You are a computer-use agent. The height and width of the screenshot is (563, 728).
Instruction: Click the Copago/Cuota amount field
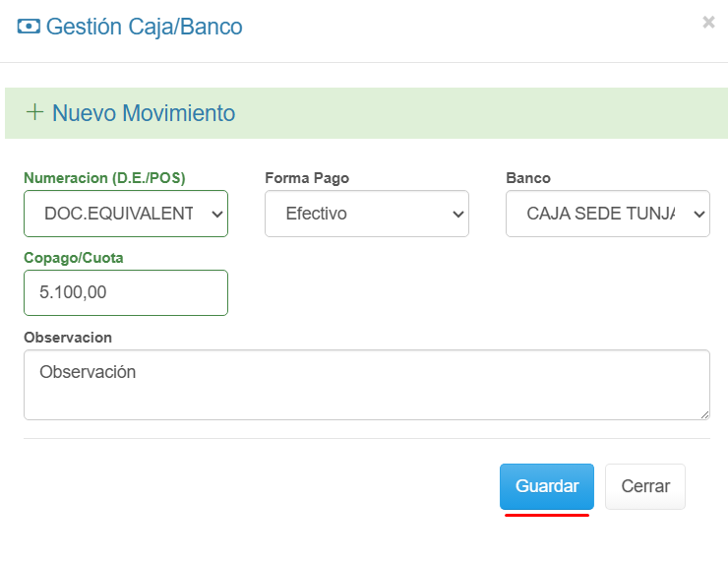coord(125,292)
